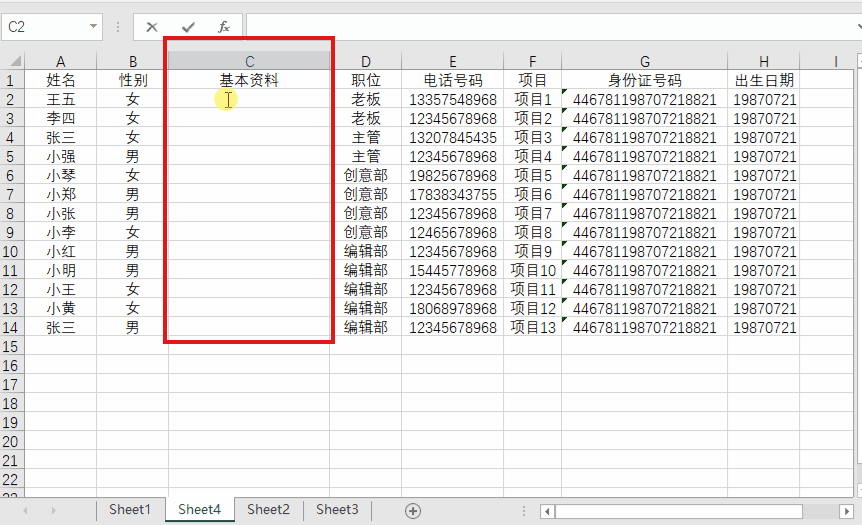
Task: Click into the formula bar input
Action: click(x=550, y=27)
